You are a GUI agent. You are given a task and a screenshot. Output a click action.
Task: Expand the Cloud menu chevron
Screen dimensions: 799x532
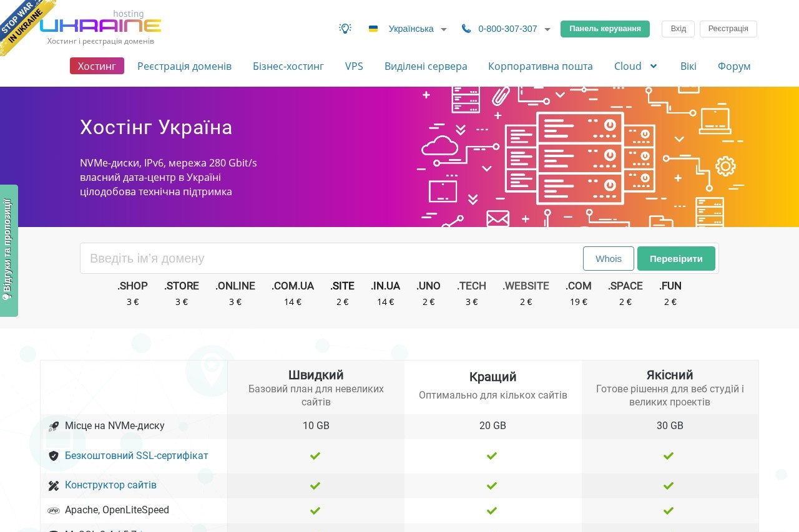point(654,66)
